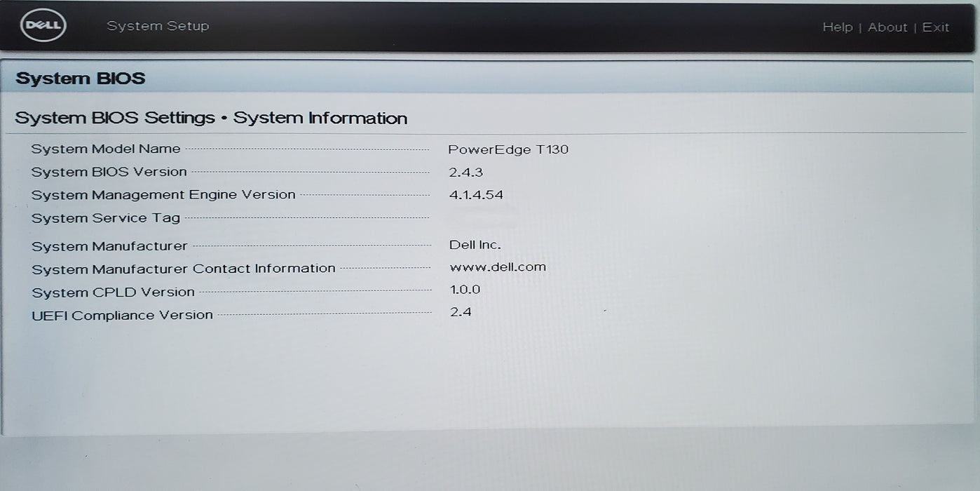Select the System BIOS Version label
This screenshot has height=491, width=980.
pos(109,172)
